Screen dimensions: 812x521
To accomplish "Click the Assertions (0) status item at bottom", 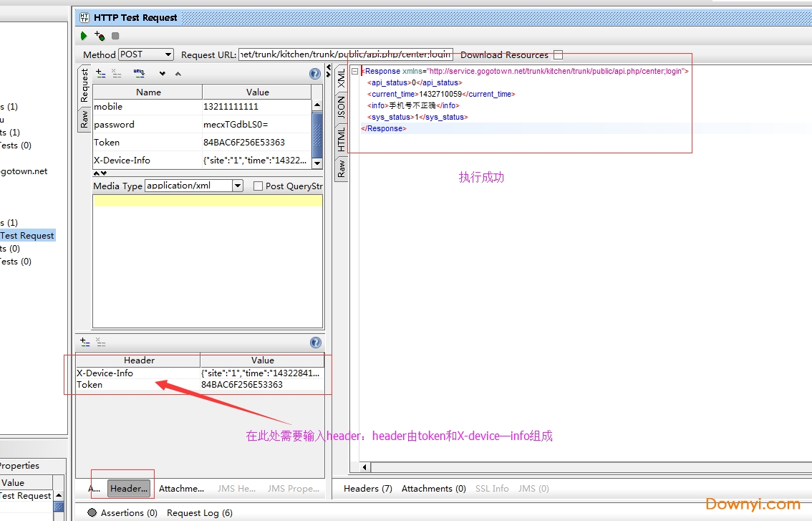I will pyautogui.click(x=122, y=512).
